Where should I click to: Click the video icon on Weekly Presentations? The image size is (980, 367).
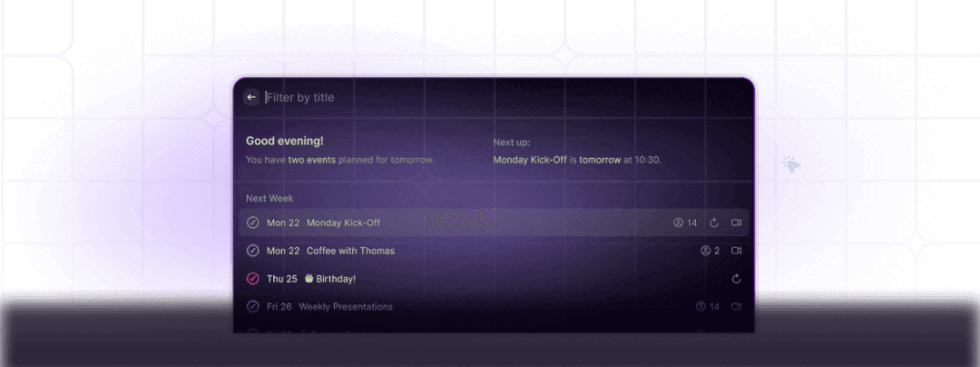(737, 307)
